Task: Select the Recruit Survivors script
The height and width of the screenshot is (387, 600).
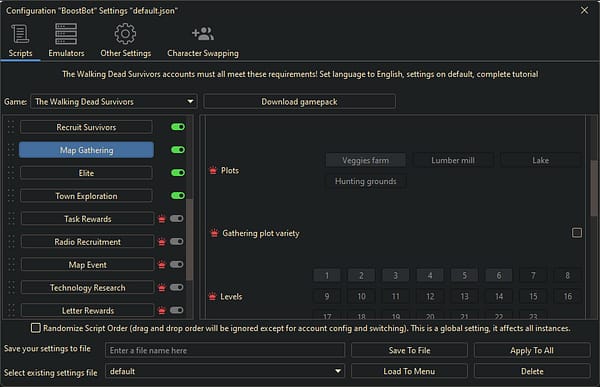Action: point(86,127)
